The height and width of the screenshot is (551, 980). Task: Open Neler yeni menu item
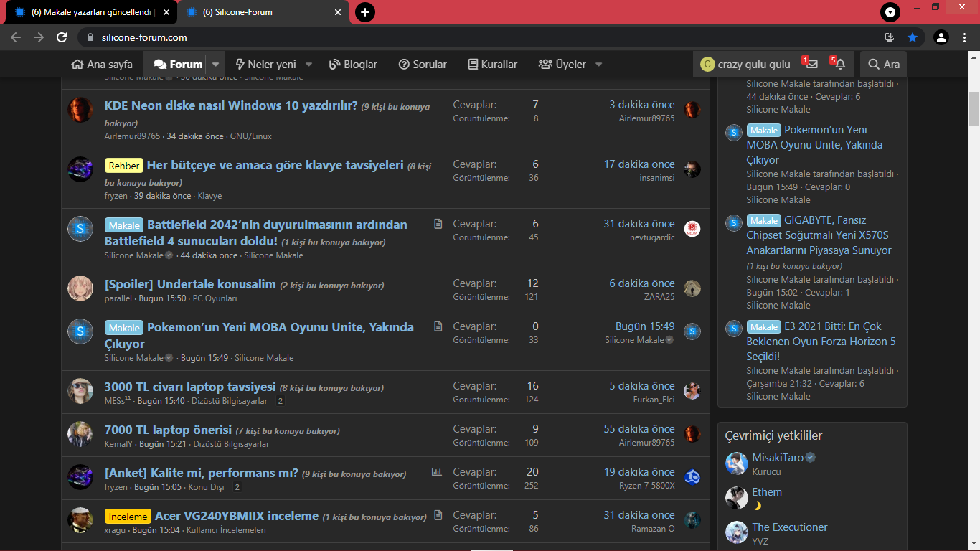265,64
